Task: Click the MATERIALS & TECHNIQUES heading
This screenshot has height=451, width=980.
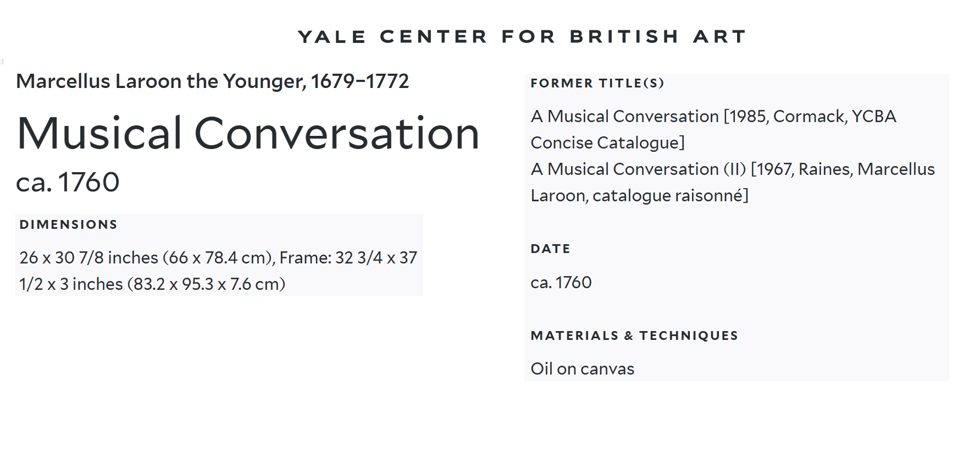Action: pos(634,335)
